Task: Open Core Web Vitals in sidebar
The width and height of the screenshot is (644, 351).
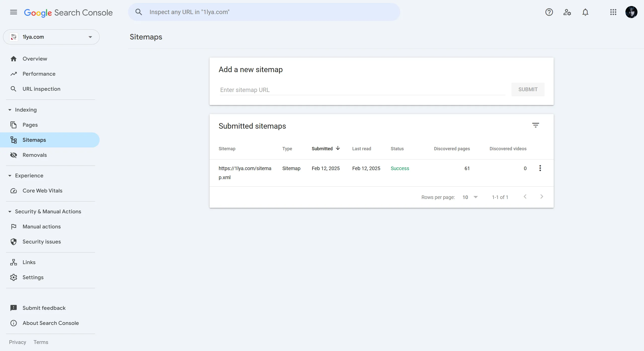Action: 42,191
